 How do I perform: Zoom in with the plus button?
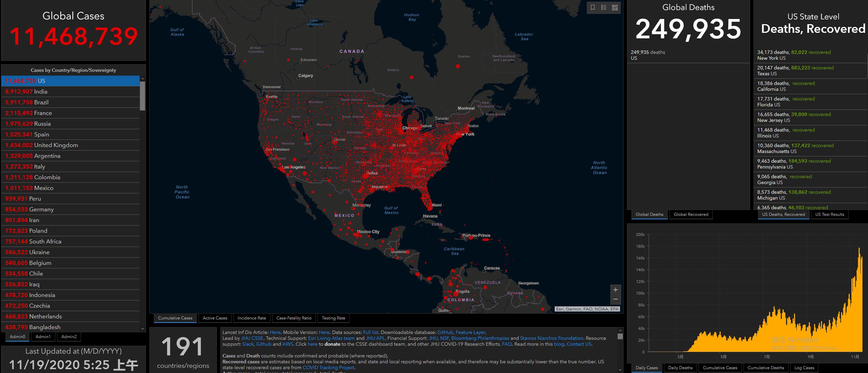pyautogui.click(x=616, y=290)
